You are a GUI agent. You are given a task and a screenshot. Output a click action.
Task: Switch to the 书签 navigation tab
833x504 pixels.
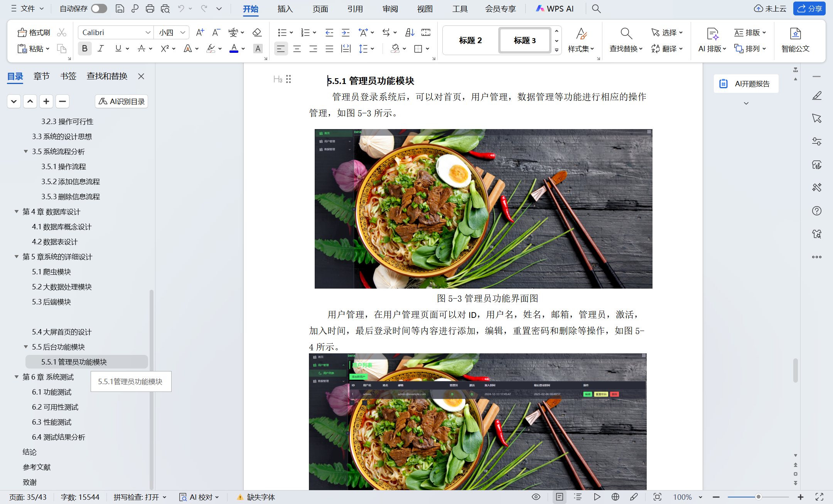tap(68, 76)
